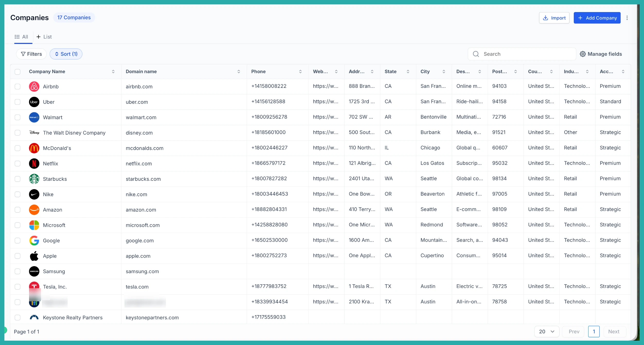The width and height of the screenshot is (644, 345).
Task: Click the Amazon logo icon
Action: coord(34,210)
